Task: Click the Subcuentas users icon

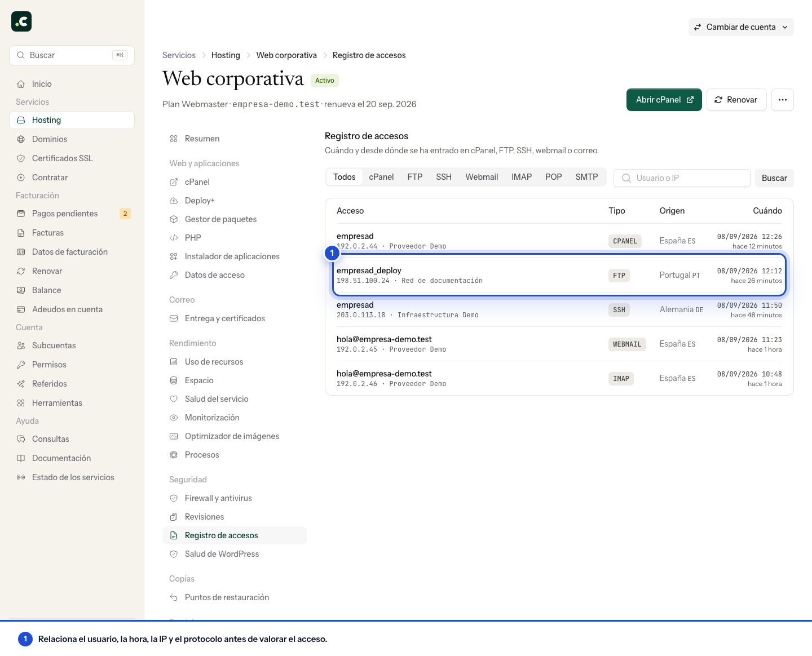Action: coord(21,345)
